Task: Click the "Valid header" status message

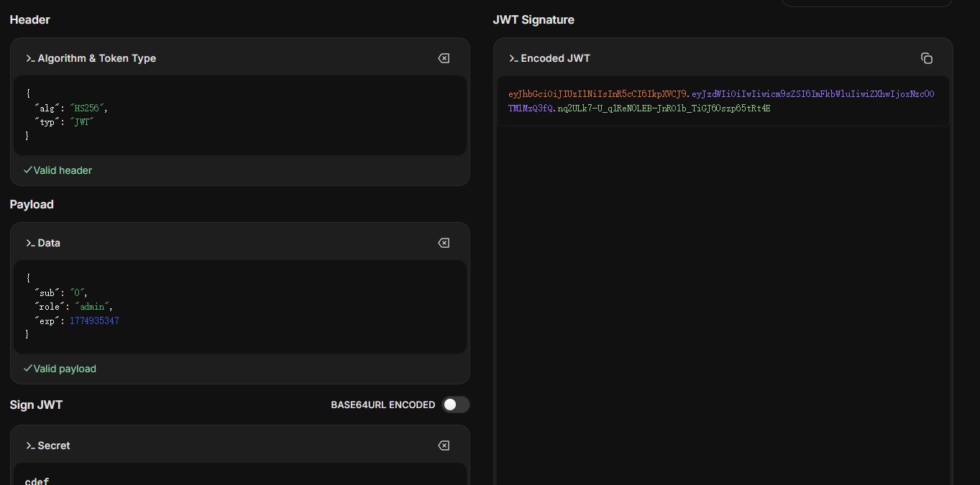Action: (58, 170)
